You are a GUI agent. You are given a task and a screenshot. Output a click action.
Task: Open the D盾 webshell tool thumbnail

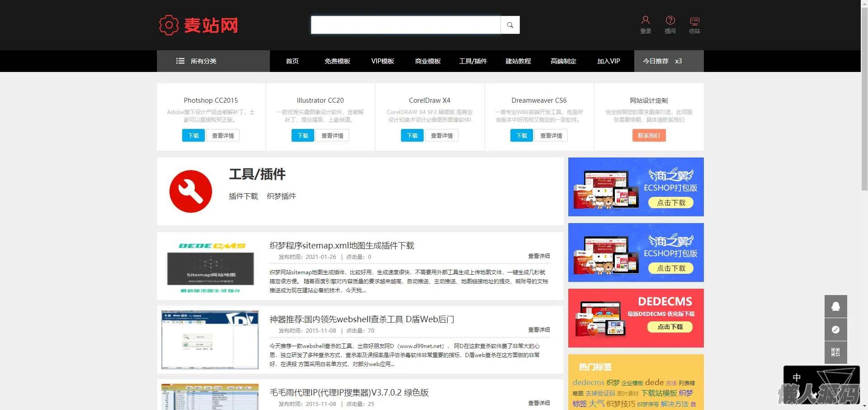[x=210, y=340]
